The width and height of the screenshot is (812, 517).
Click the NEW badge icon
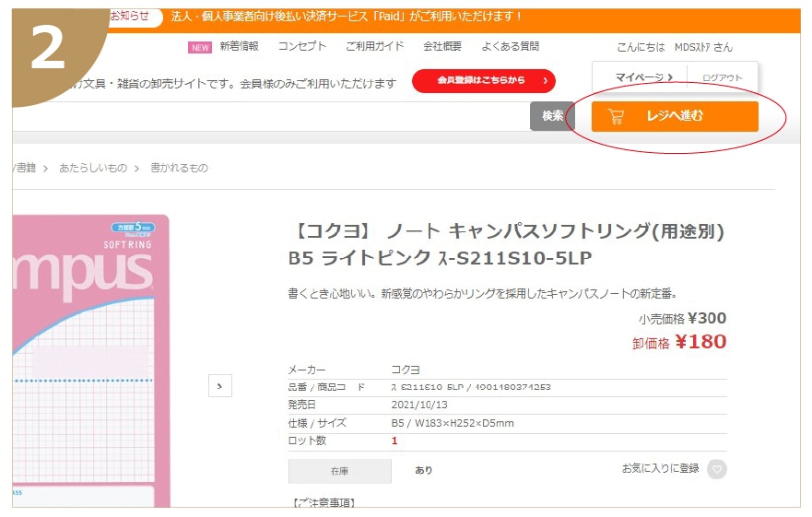[200, 48]
